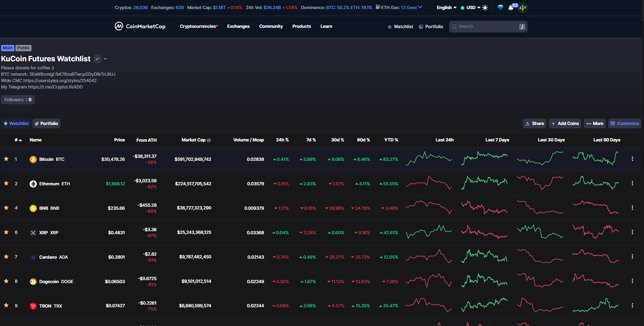The width and height of the screenshot is (644, 326).
Task: Toggle the star next to Cardano
Action: 6,257
